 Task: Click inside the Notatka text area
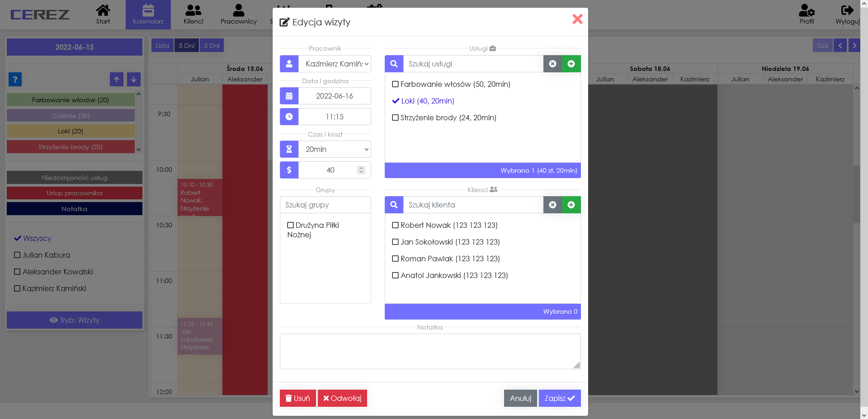click(430, 351)
